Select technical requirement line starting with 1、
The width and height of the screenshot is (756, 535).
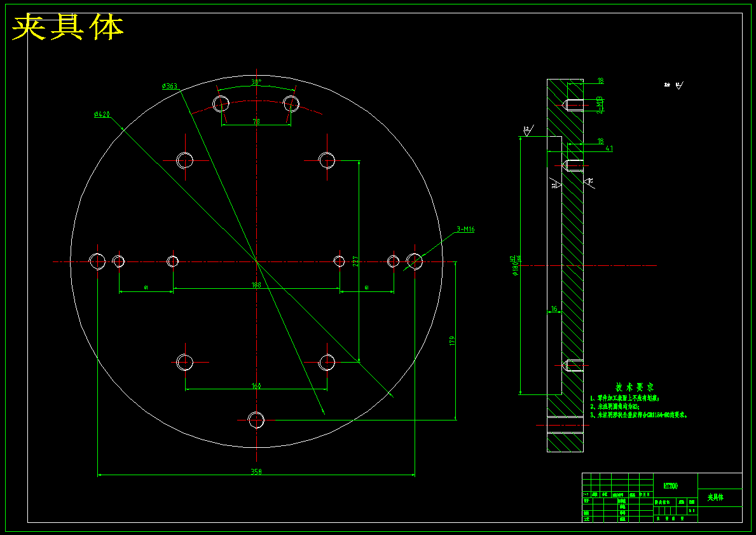(x=624, y=398)
